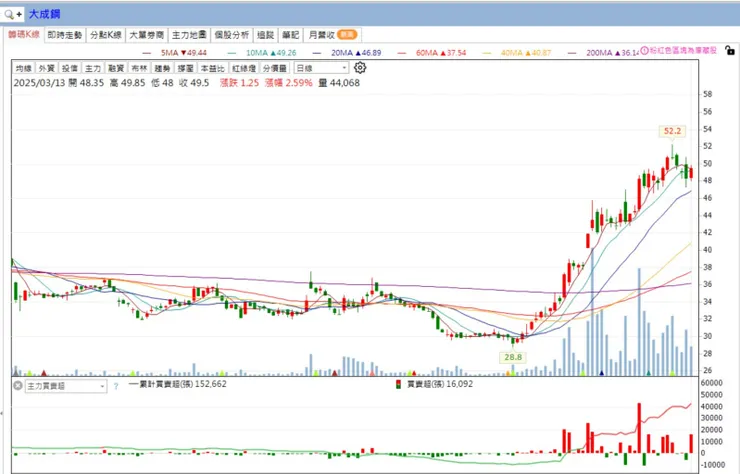The height and width of the screenshot is (474, 740).
Task: Close the 主力買賣超 indicator panel
Action: [17, 385]
